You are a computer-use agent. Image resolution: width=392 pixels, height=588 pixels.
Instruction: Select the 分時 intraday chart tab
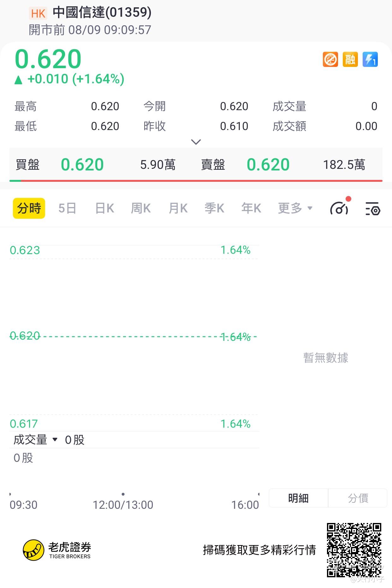[x=29, y=208]
